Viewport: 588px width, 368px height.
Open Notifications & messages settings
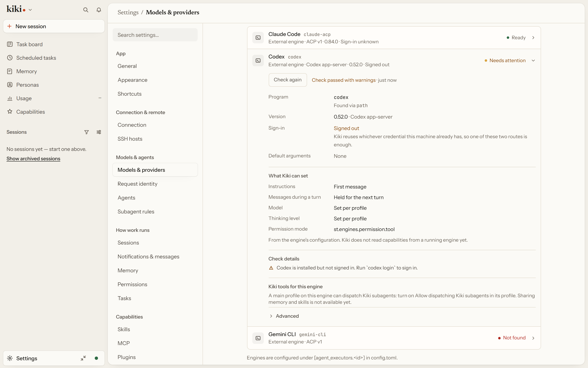(x=155, y=257)
